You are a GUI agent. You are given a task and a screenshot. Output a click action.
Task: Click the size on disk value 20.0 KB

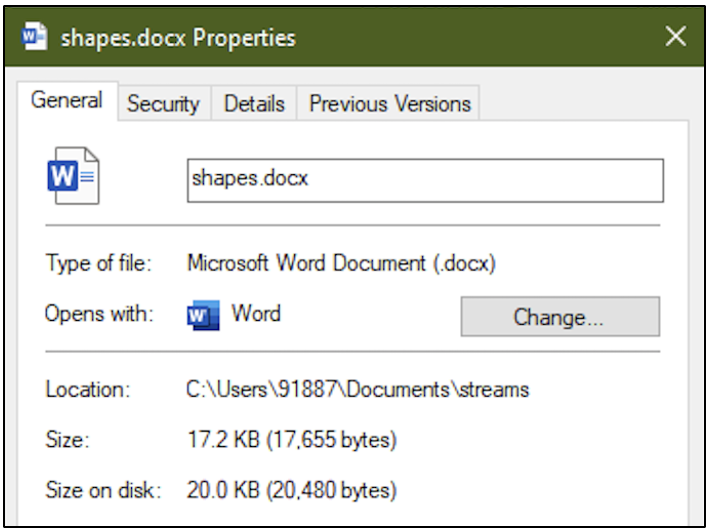[x=292, y=490]
